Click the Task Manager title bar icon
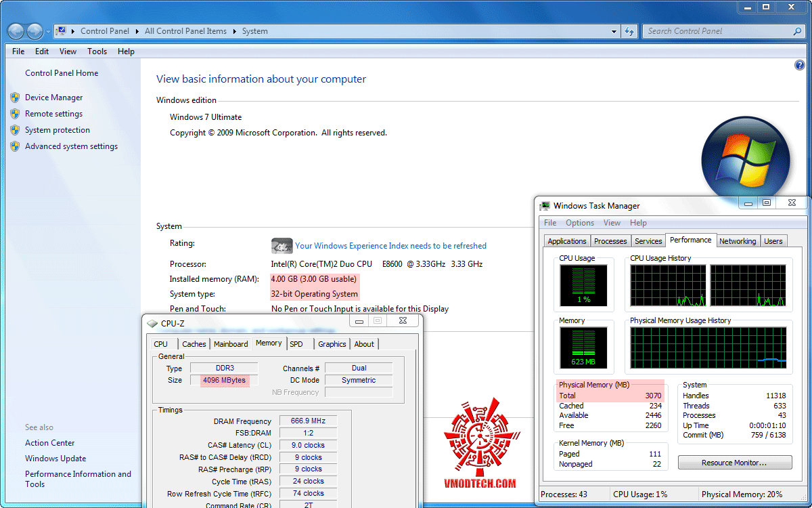 [545, 206]
